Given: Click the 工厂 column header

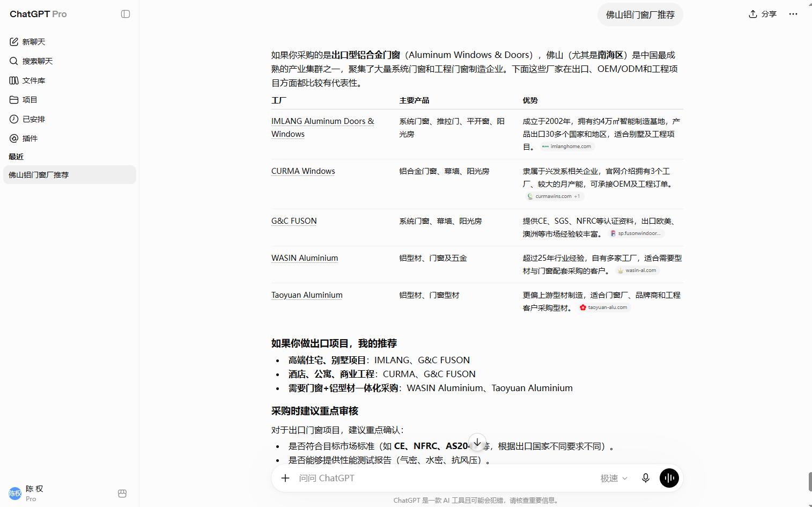Looking at the screenshot, I should coord(279,100).
